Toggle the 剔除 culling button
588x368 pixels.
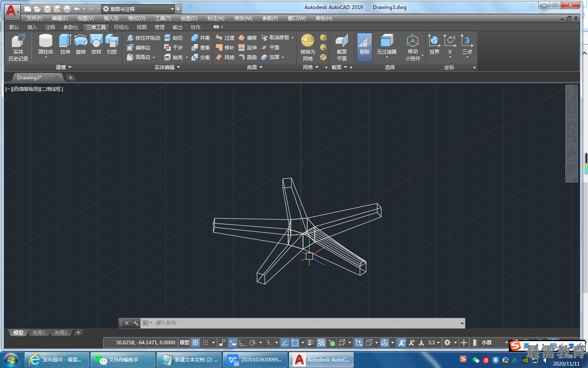pos(365,47)
